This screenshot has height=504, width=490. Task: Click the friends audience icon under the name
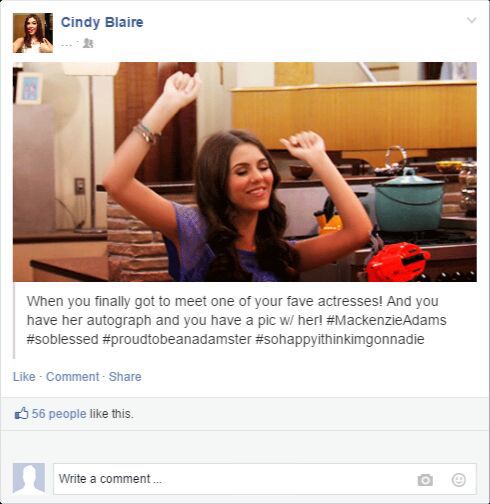click(x=88, y=43)
